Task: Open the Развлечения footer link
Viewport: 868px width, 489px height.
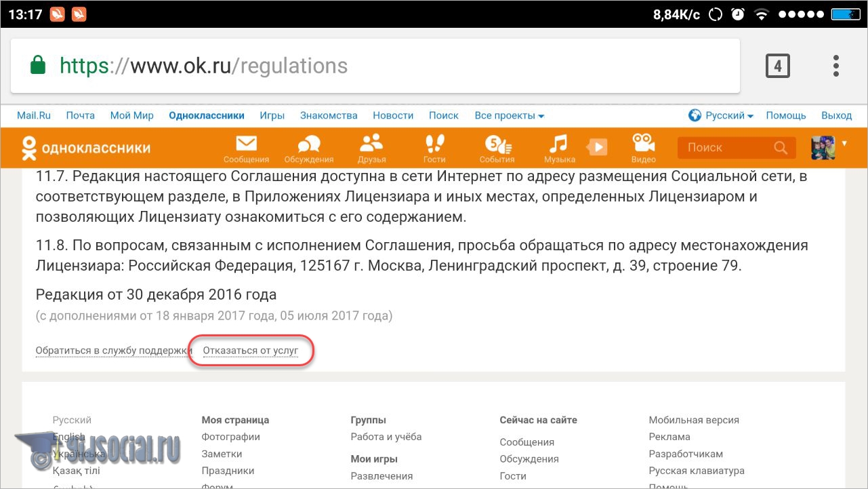Action: [x=381, y=476]
